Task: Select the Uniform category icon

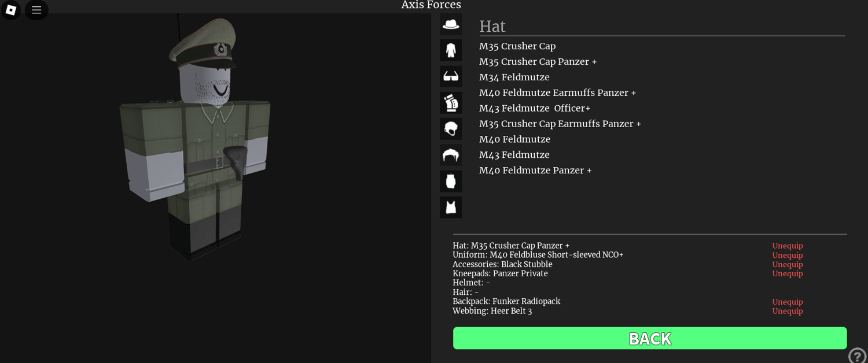Action: [x=451, y=50]
